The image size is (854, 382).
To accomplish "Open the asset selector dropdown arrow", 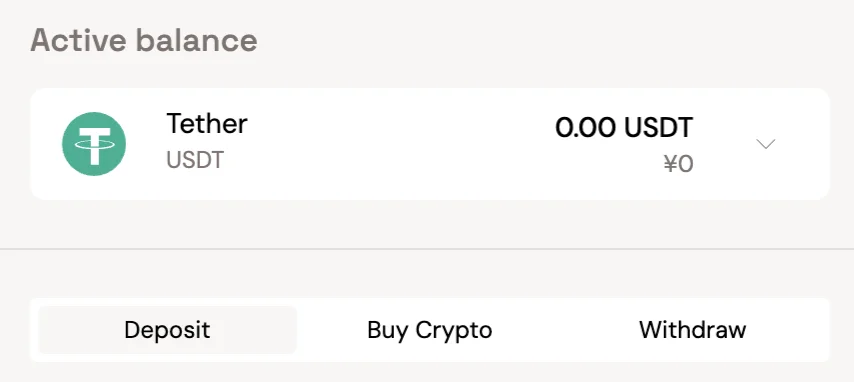I will 766,144.
